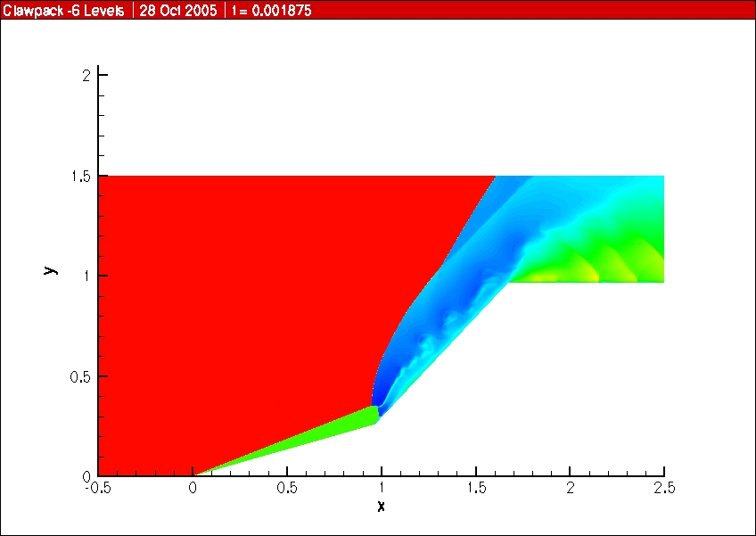Click the x-axis tick label 1.5

tap(476, 488)
